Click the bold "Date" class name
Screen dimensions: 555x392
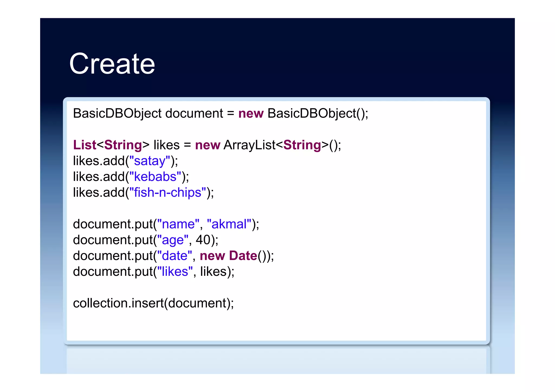(x=243, y=256)
